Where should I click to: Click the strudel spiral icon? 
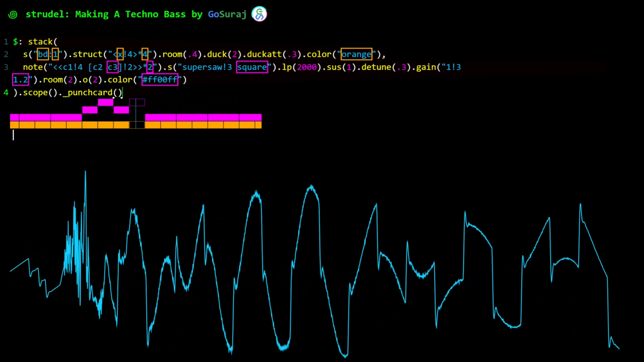[12, 14]
